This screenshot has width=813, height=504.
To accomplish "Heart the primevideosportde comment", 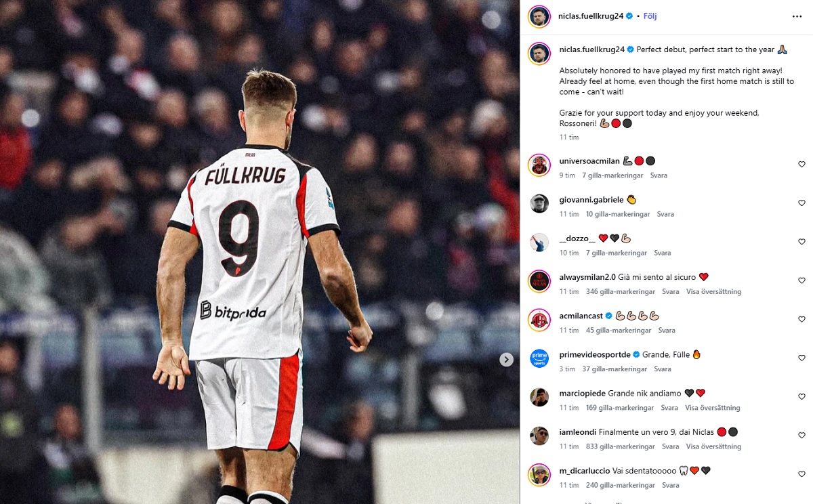I will click(801, 358).
